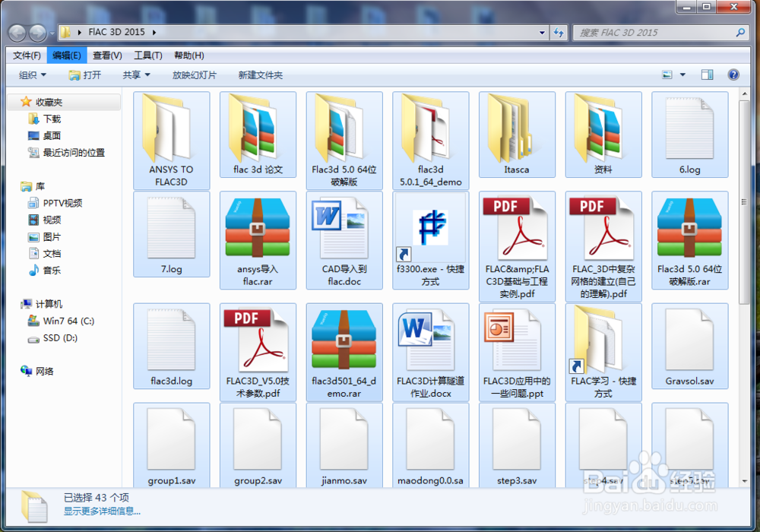Image resolution: width=760 pixels, height=532 pixels.
Task: Refresh the folder view
Action: pyautogui.click(x=559, y=33)
